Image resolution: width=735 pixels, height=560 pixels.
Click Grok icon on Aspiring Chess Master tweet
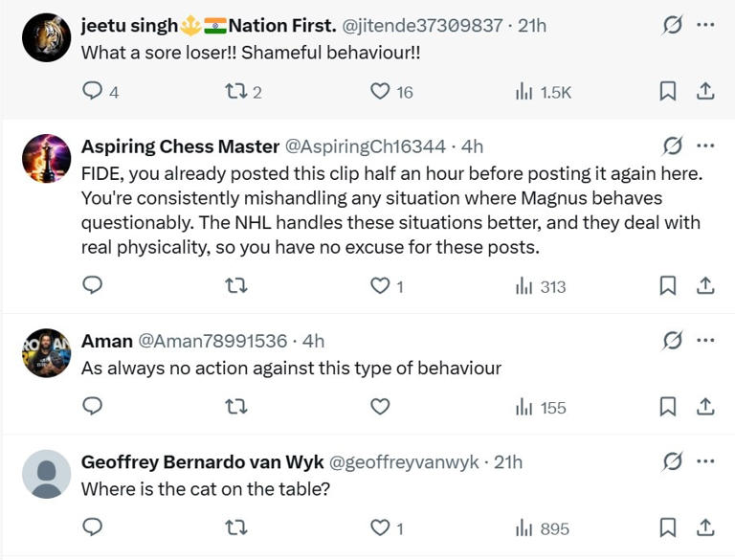click(x=672, y=146)
